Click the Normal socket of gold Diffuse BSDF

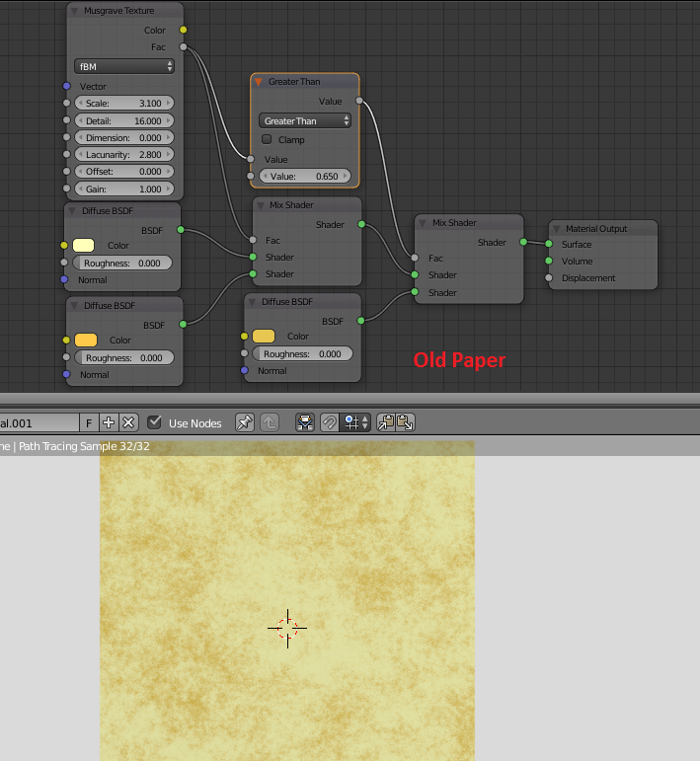point(245,370)
